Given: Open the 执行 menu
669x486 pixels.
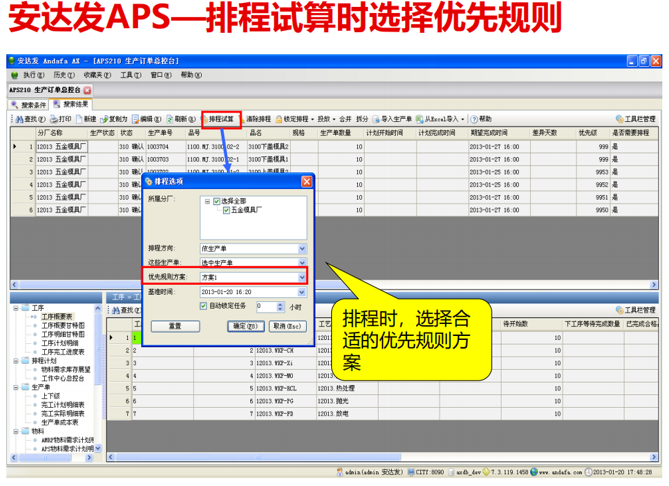Looking at the screenshot, I should (34, 75).
